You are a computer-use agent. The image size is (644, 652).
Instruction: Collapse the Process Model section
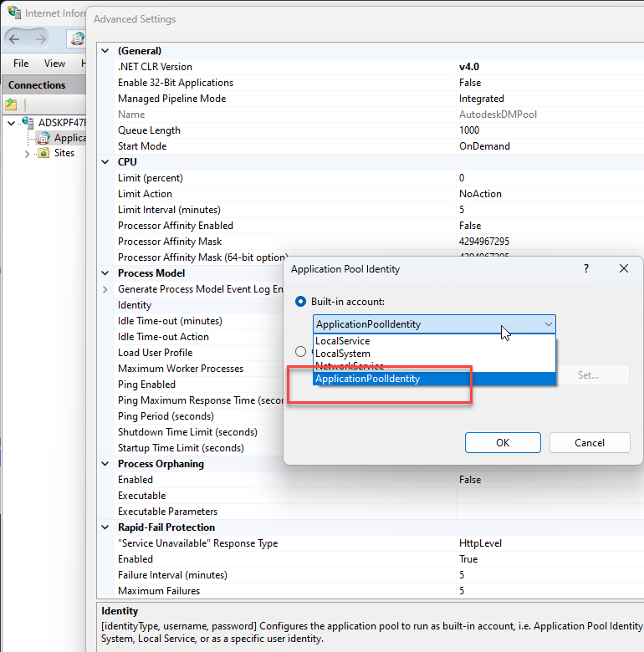105,273
